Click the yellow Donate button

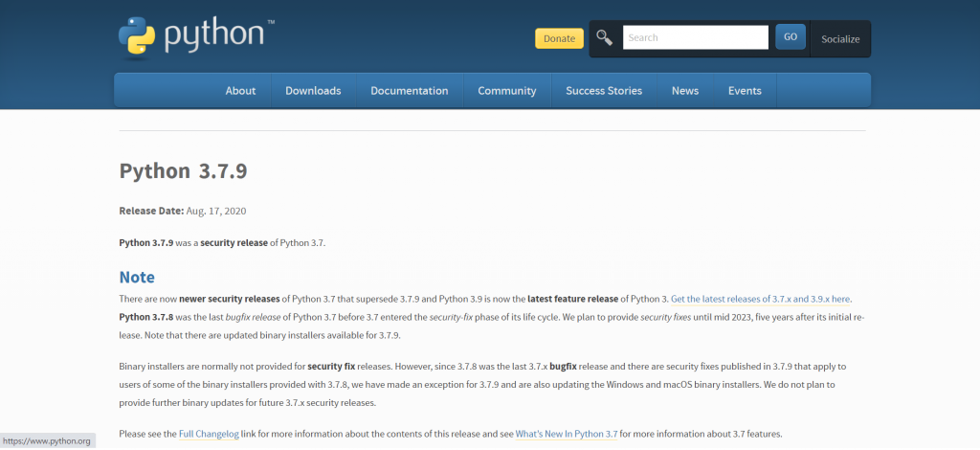[559, 38]
